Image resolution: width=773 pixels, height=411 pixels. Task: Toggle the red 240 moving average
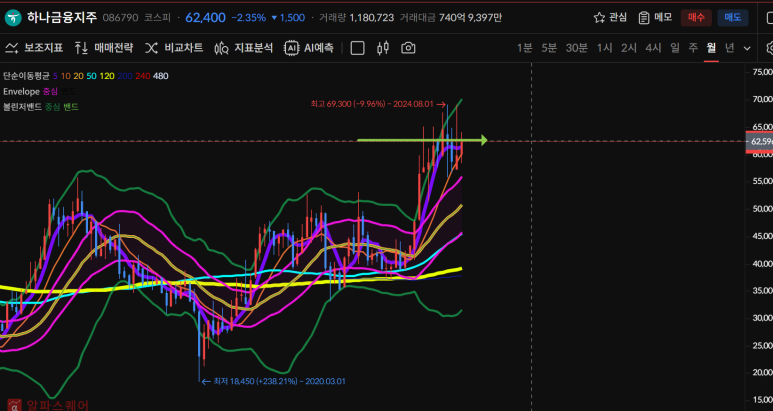pyautogui.click(x=142, y=76)
